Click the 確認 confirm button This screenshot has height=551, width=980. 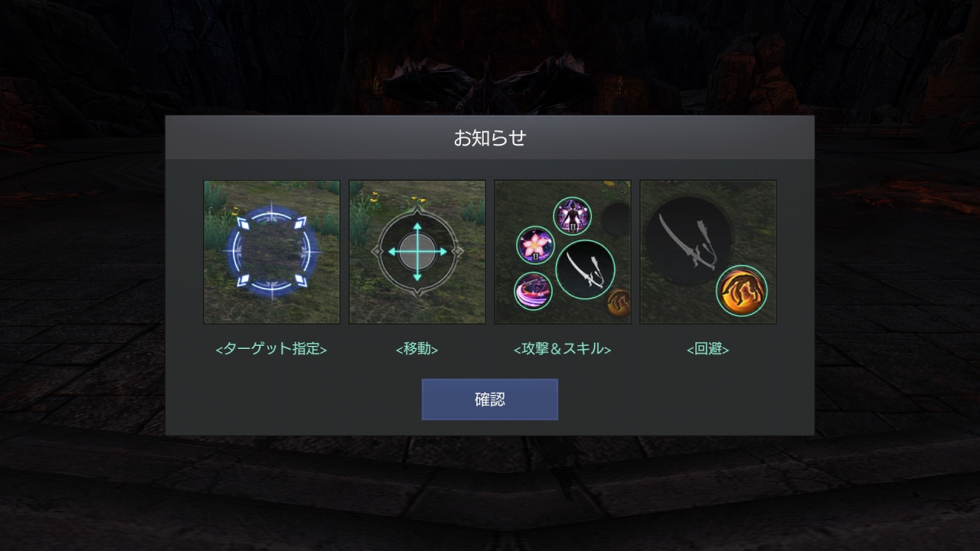click(x=490, y=399)
